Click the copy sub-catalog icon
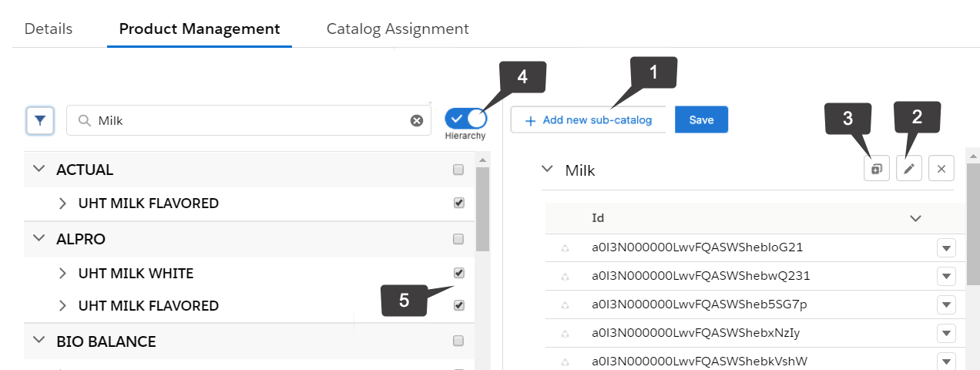980x370 pixels. (x=877, y=169)
